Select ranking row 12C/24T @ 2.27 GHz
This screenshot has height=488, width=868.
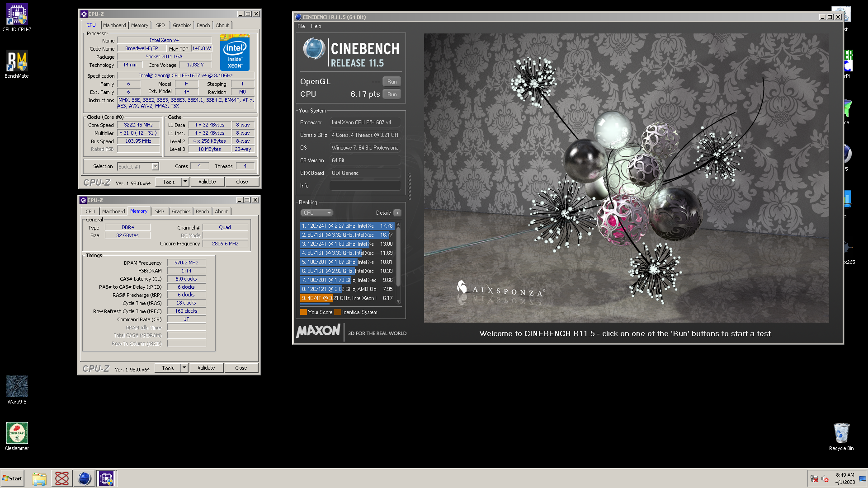click(x=347, y=226)
